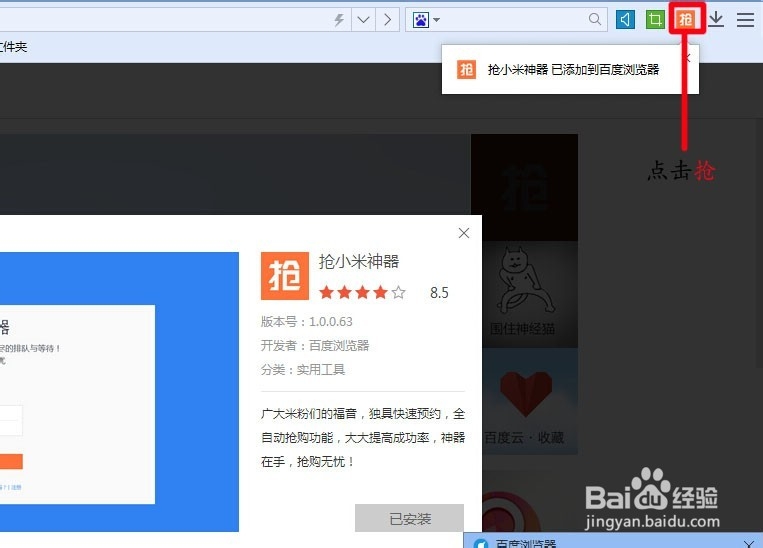Open the green screenshot crop tool

655,19
